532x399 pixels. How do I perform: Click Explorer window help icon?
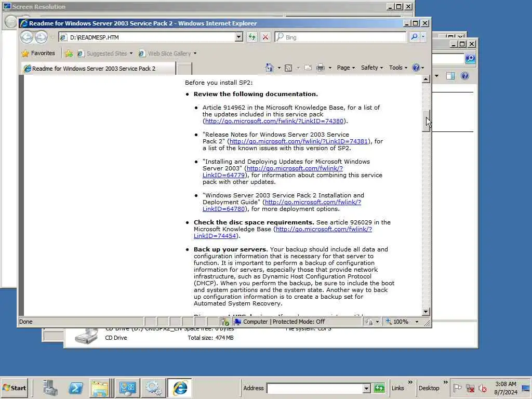(465, 76)
